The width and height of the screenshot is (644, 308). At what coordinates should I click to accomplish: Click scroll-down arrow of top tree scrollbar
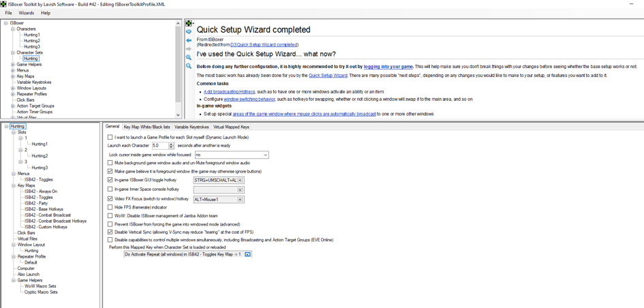[178, 115]
